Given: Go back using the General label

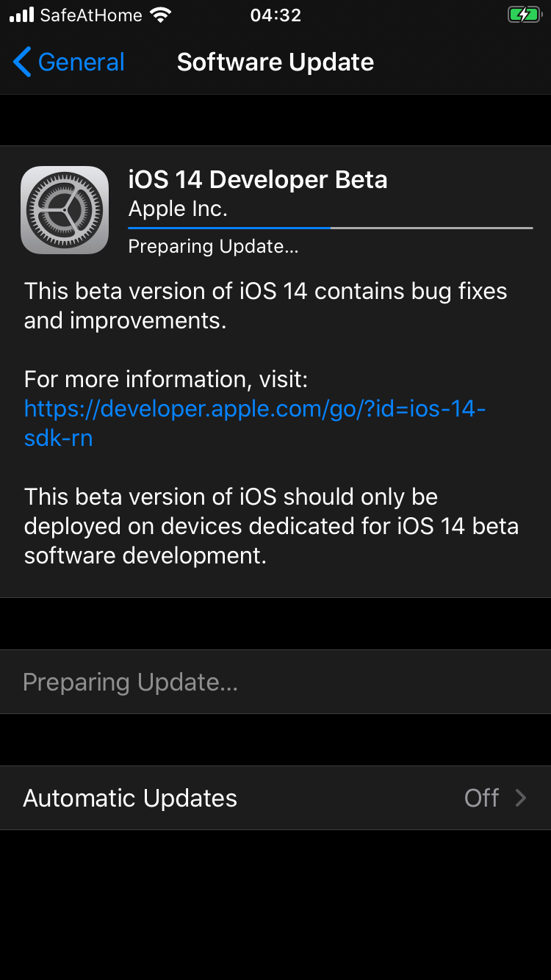Looking at the screenshot, I should tap(81, 62).
